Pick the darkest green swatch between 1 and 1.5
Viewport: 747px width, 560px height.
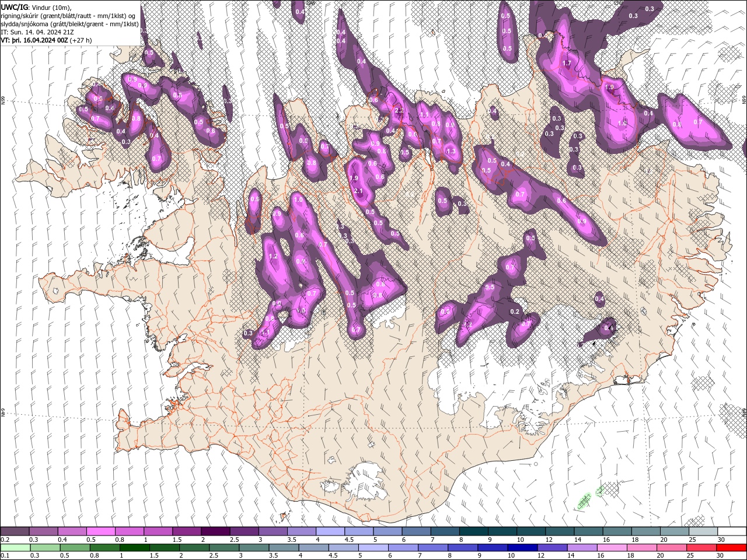134,548
